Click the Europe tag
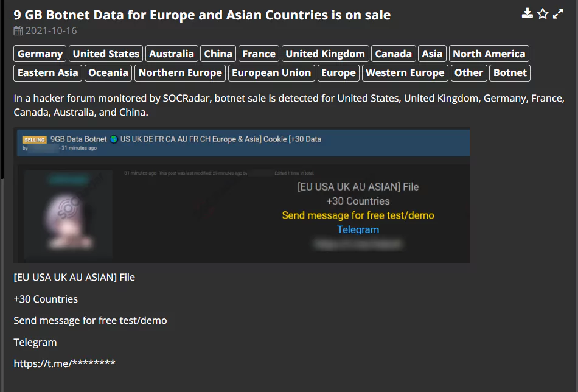Screen dimensions: 578x392 coord(338,73)
